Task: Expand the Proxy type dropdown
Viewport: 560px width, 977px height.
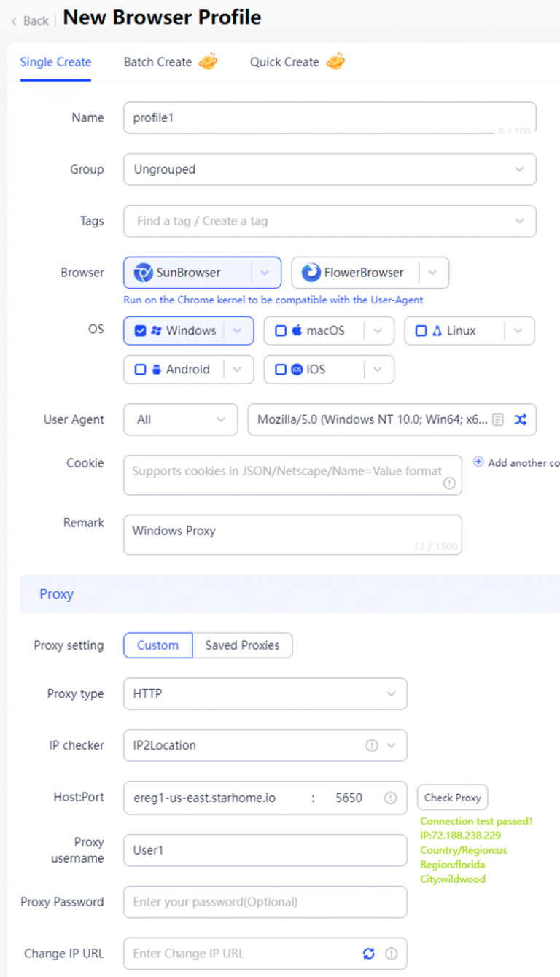Action: 265,693
